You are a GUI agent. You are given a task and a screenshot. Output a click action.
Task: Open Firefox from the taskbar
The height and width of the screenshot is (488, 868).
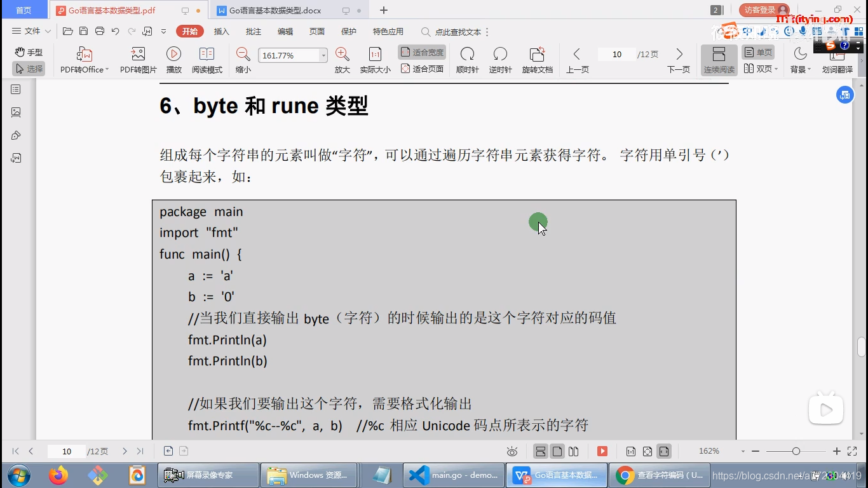[x=58, y=475]
